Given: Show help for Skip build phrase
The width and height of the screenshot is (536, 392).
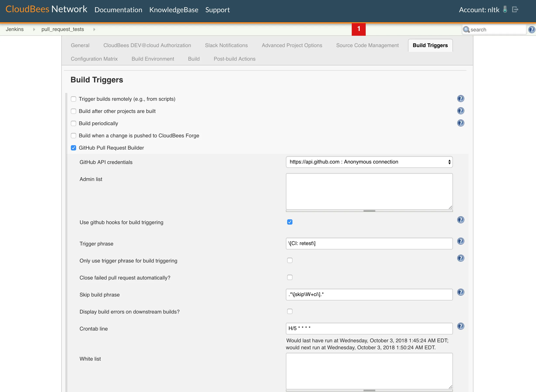Looking at the screenshot, I should (460, 292).
